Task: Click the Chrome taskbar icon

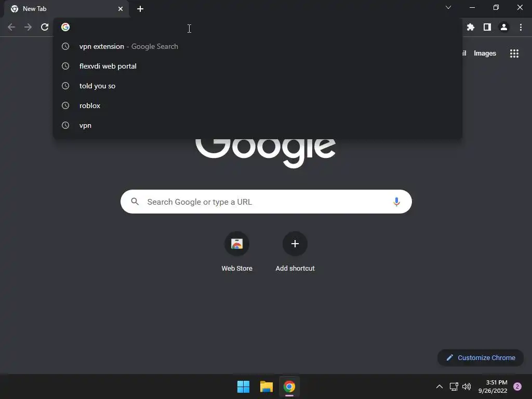Action: tap(289, 387)
